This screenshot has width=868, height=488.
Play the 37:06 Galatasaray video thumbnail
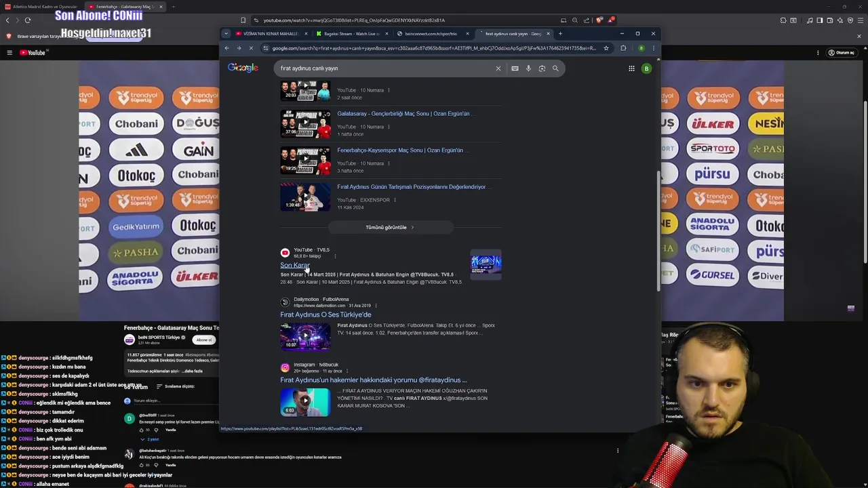tap(306, 124)
